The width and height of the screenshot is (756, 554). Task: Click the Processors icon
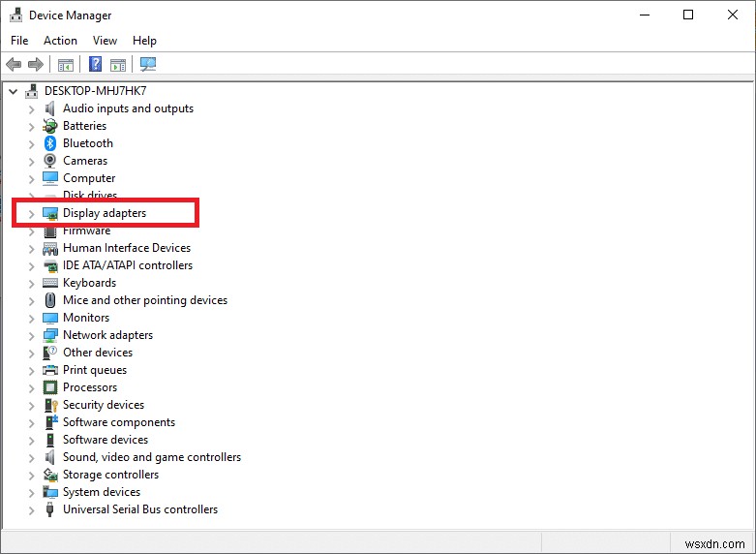click(x=50, y=387)
